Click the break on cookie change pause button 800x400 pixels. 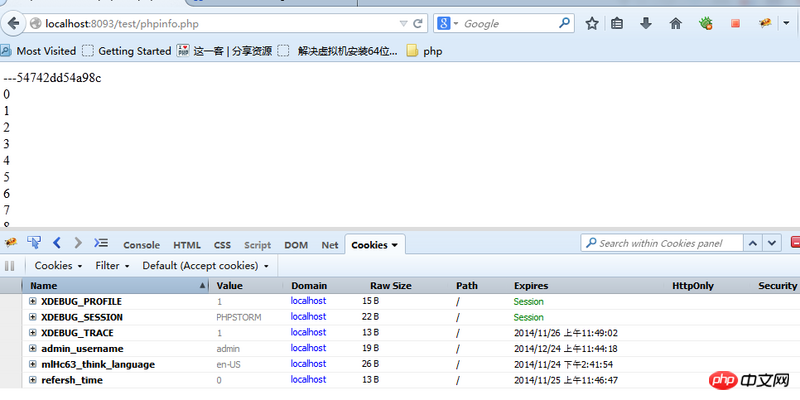pos(11,266)
